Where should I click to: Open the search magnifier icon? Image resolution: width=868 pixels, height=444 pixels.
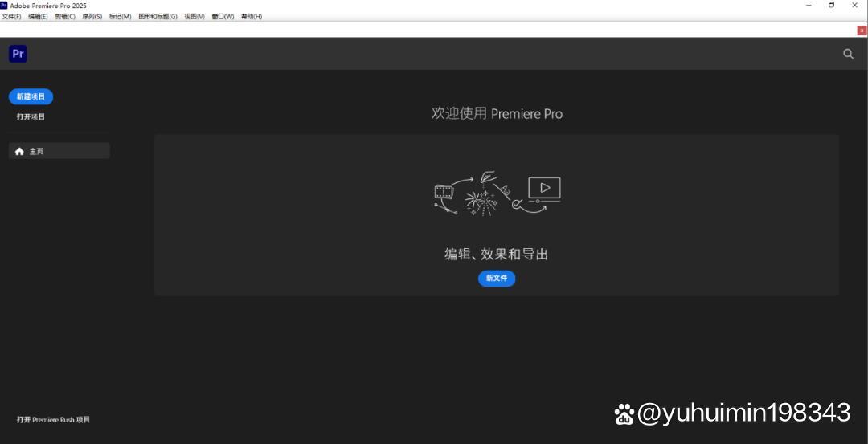pyautogui.click(x=848, y=54)
